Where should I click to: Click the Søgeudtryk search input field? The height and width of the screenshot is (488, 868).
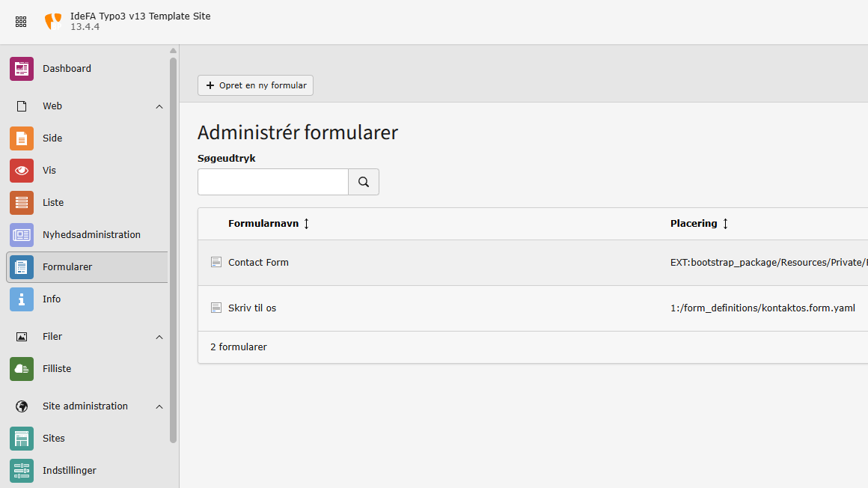coord(273,182)
